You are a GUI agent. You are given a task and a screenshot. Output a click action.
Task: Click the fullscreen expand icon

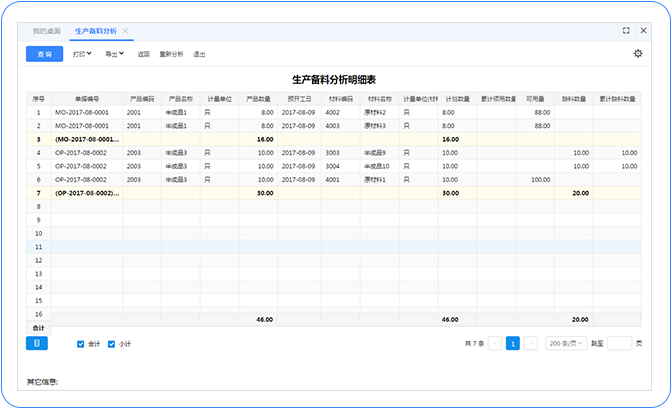pyautogui.click(x=626, y=31)
